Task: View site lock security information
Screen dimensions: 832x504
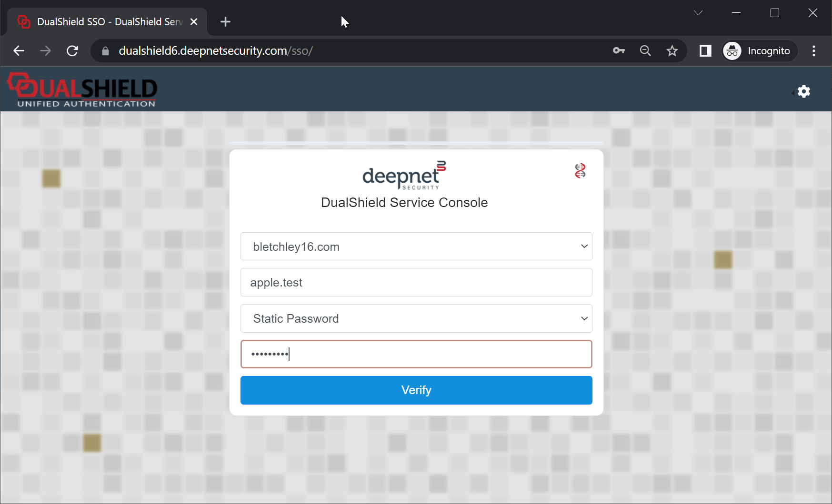Action: pyautogui.click(x=106, y=51)
